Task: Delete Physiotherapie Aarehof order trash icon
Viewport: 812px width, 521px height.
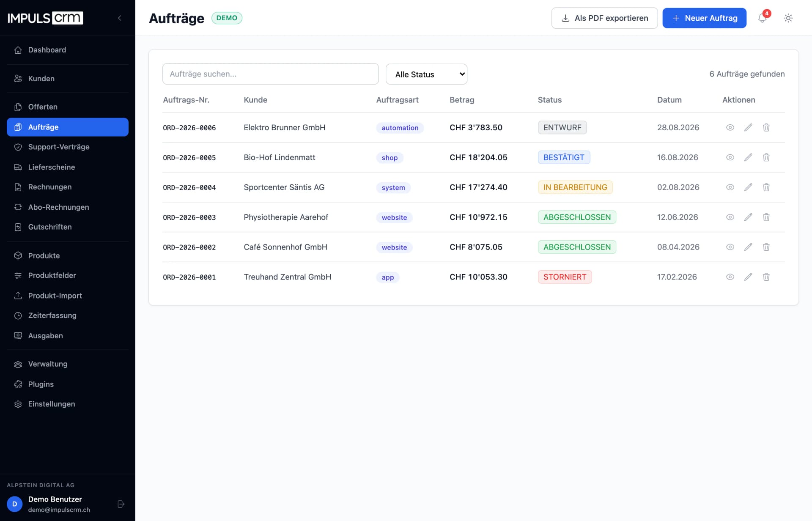Action: point(766,217)
